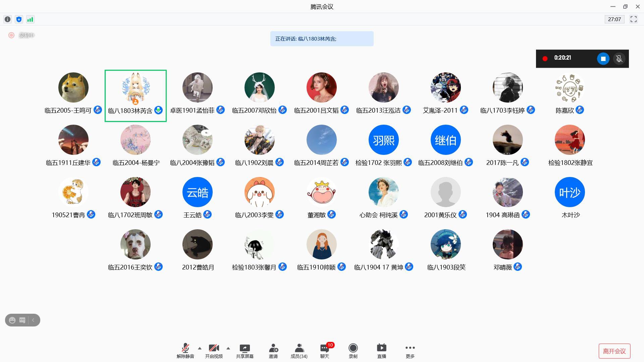Click the recording toolbar button

point(353,351)
